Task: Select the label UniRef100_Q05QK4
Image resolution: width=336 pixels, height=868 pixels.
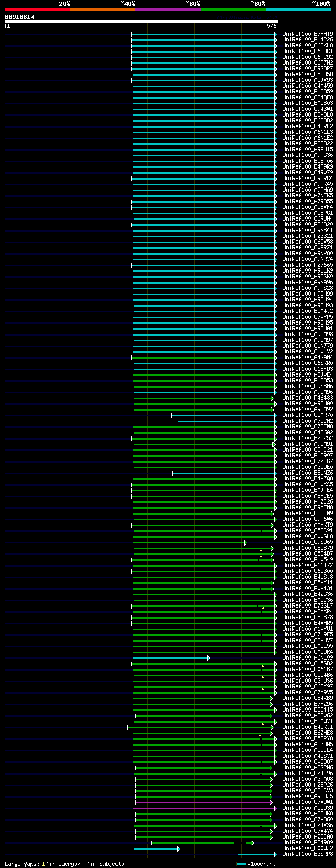Action: pyautogui.click(x=308, y=652)
